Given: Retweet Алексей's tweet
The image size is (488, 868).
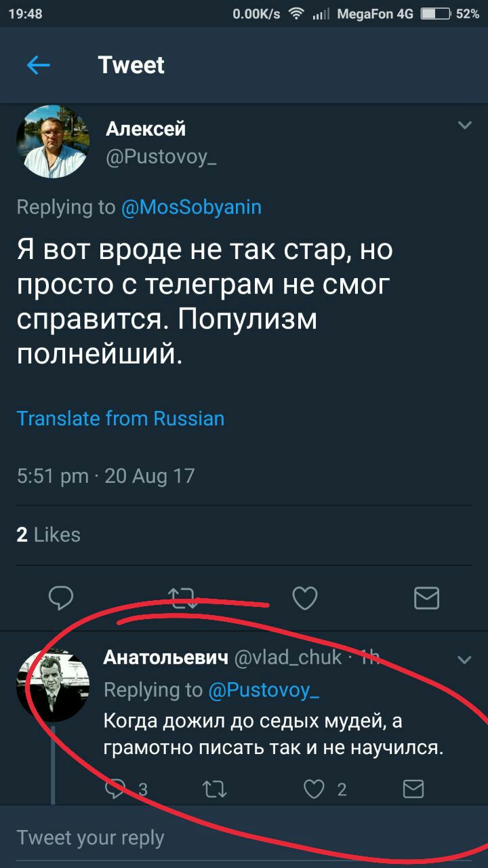Looking at the screenshot, I should click(183, 597).
